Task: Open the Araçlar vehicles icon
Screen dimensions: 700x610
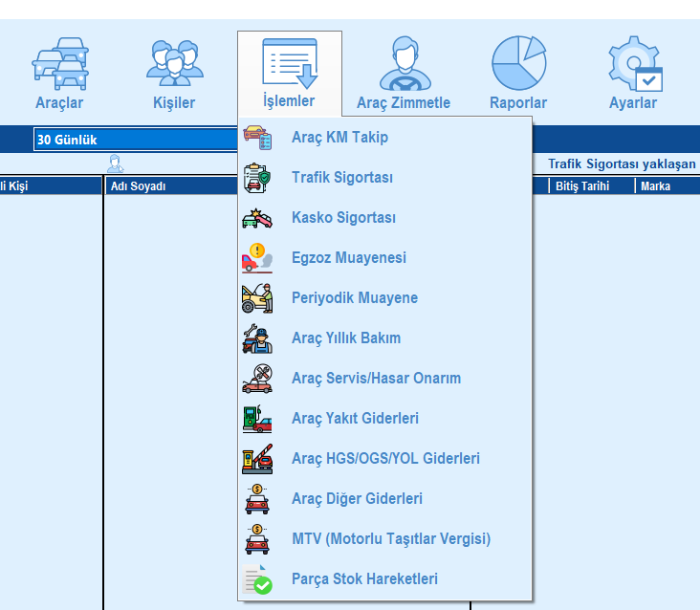Action: click(x=59, y=65)
